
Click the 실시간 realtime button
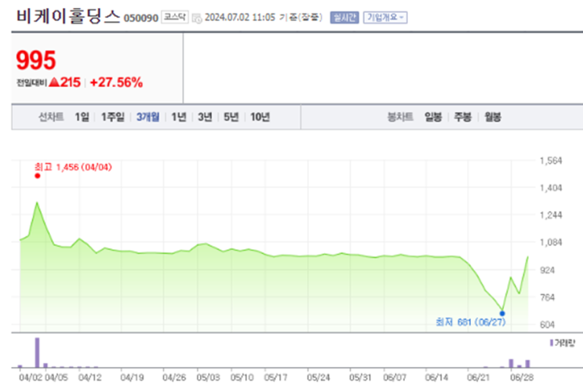[344, 17]
